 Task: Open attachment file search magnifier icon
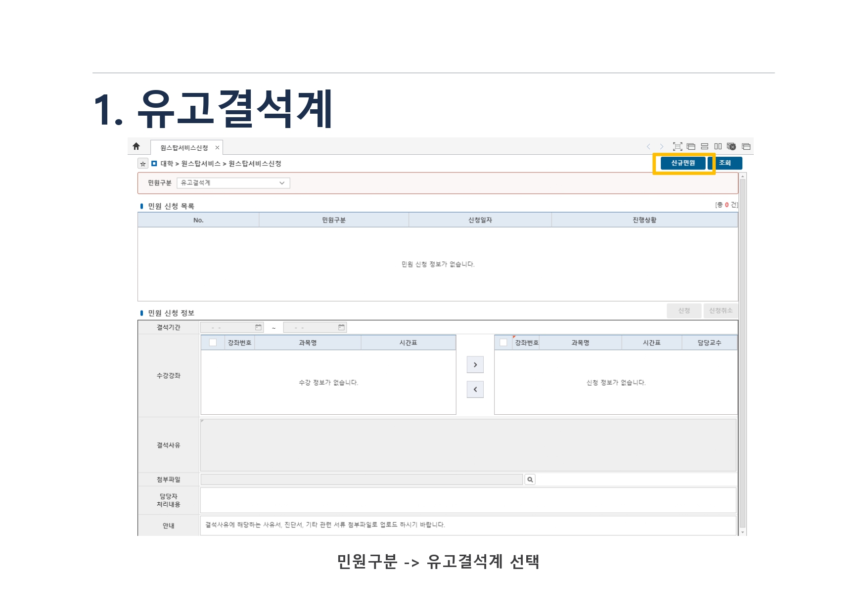point(530,480)
